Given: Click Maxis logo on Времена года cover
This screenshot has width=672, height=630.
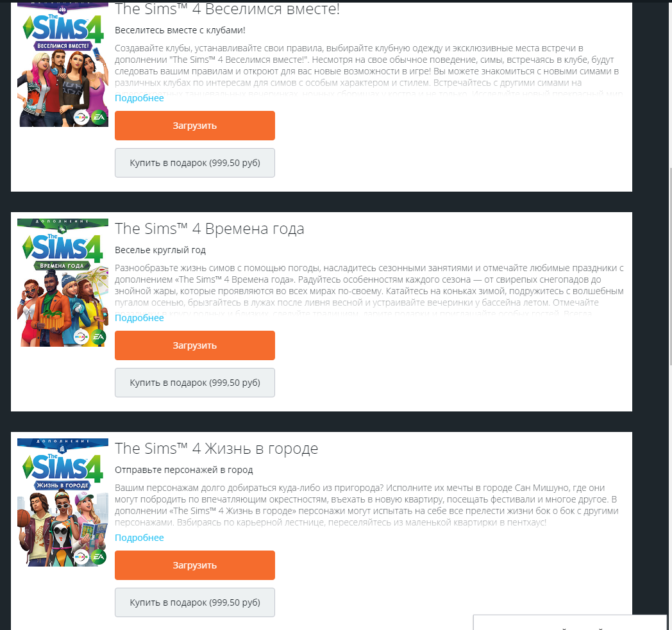Looking at the screenshot, I should [x=81, y=336].
